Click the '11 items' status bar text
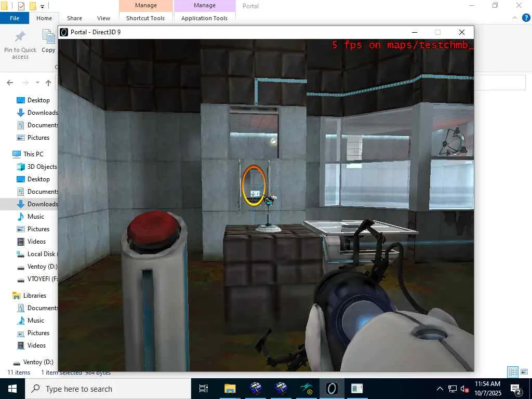The height and width of the screenshot is (399, 532). click(x=19, y=373)
